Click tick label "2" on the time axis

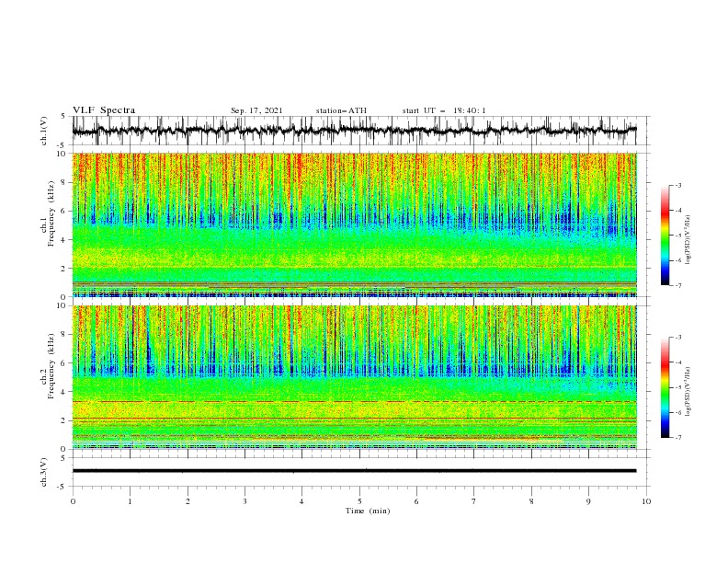click(188, 501)
